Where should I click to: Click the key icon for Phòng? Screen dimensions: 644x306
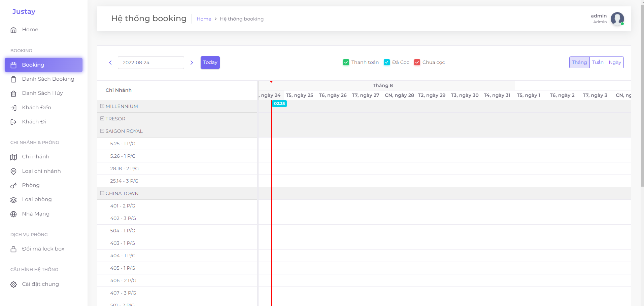tap(13, 186)
